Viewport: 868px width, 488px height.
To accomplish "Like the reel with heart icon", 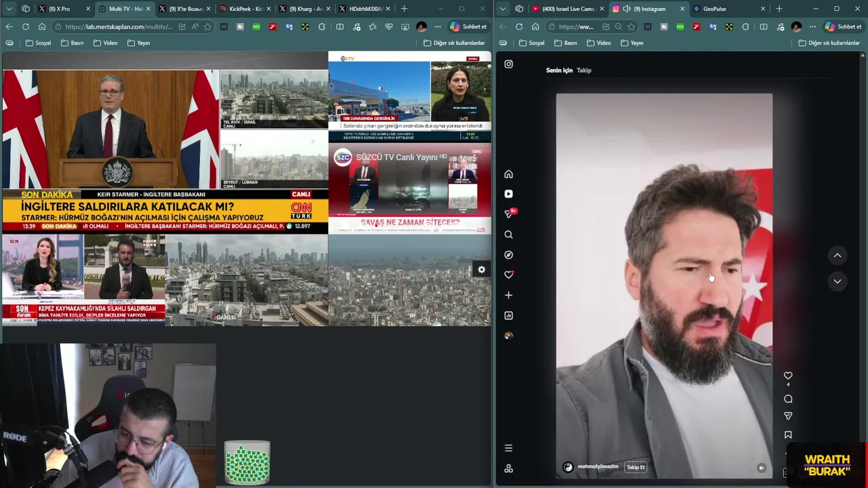I will 788,375.
